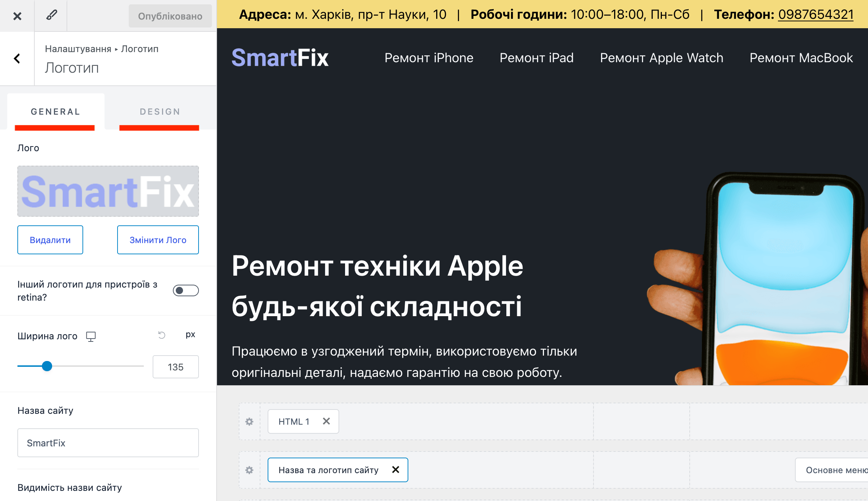Close the customizer with the X icon
868x501 pixels.
[x=17, y=16]
